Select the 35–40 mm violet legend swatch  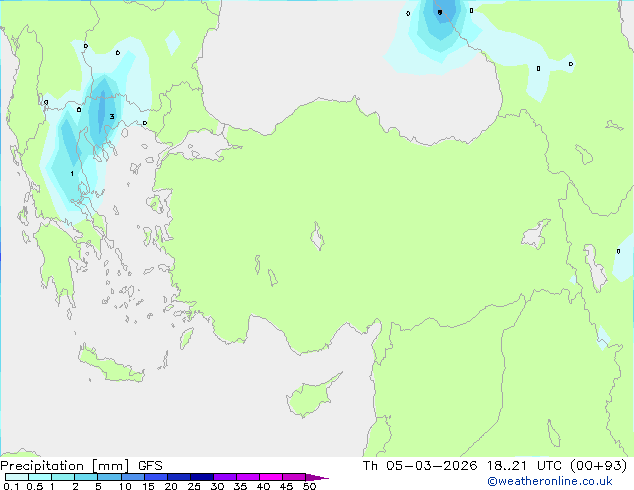pyautogui.click(x=247, y=477)
